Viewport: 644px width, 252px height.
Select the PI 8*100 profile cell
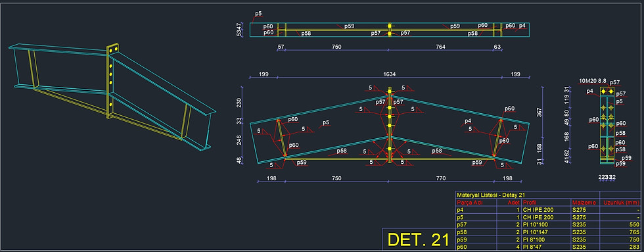click(x=534, y=239)
